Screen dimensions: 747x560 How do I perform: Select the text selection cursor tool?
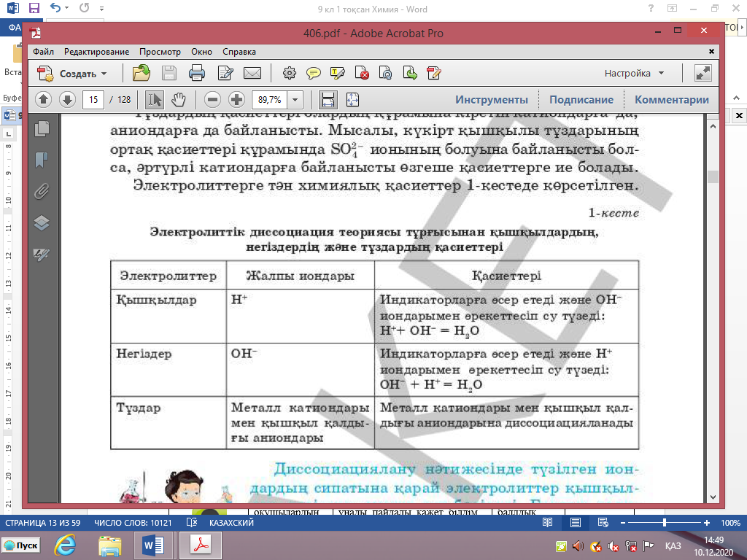(155, 99)
